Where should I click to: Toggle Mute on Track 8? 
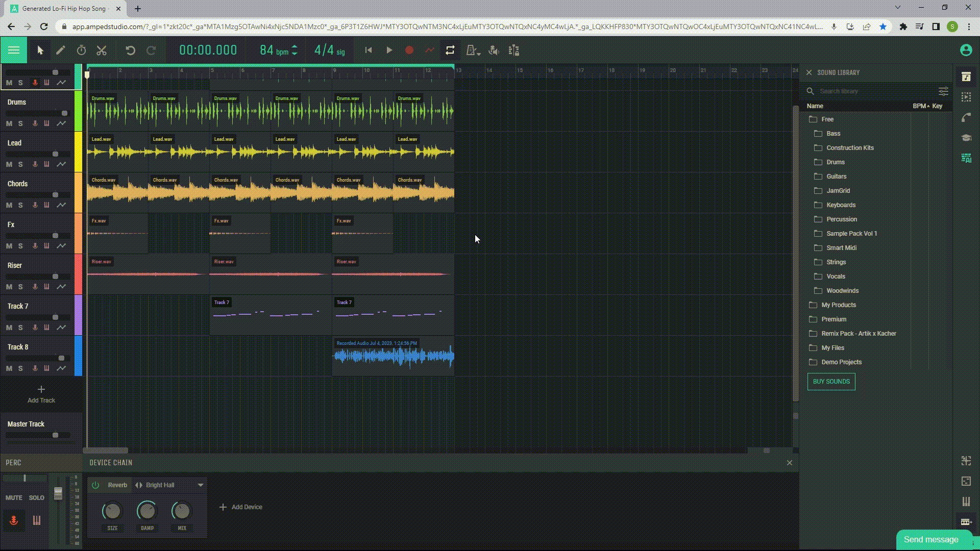(9, 368)
